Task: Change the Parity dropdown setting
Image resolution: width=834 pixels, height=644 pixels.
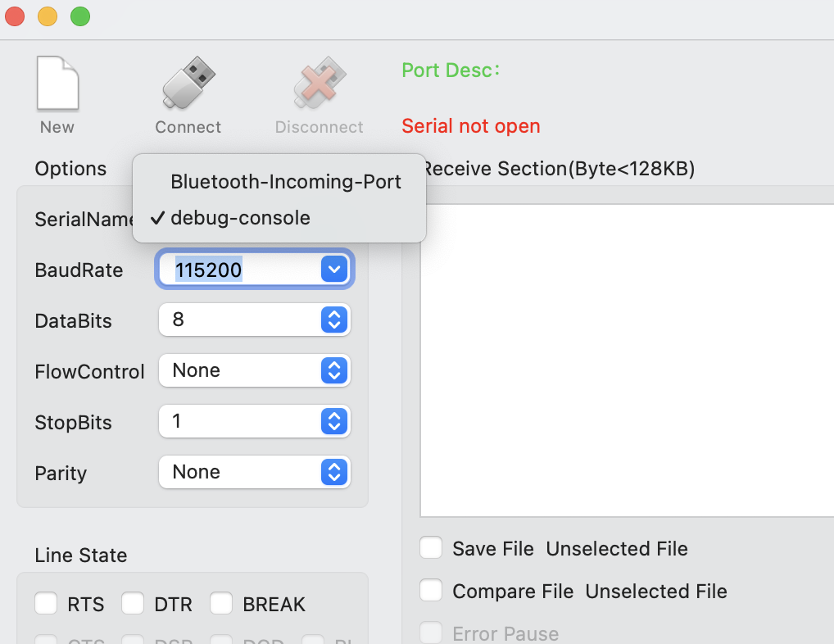Action: tap(254, 472)
